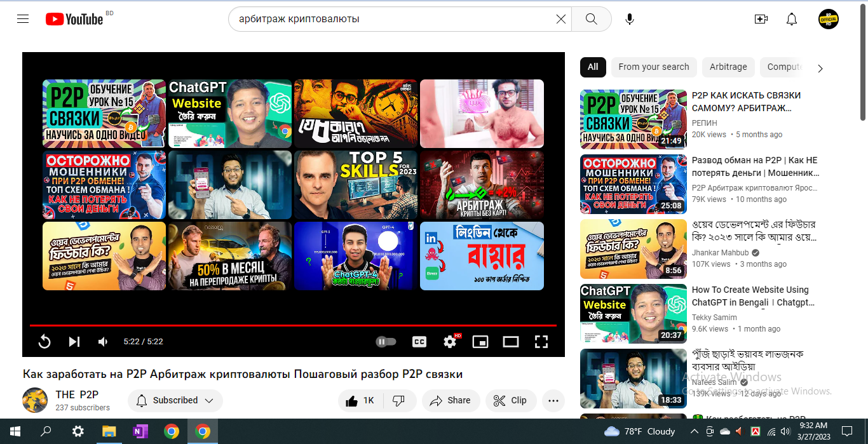Go to YouTube home via logo
The height and width of the screenshot is (444, 868).
[74, 19]
